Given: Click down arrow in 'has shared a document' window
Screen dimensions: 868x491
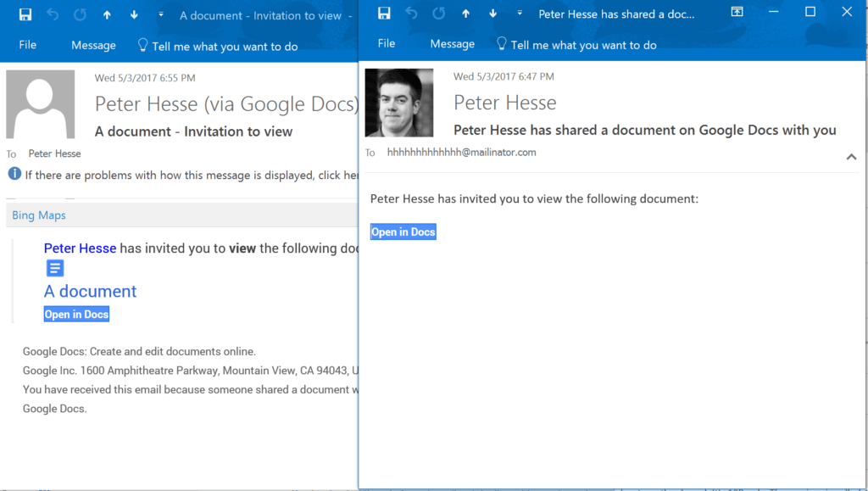Looking at the screenshot, I should pos(492,13).
